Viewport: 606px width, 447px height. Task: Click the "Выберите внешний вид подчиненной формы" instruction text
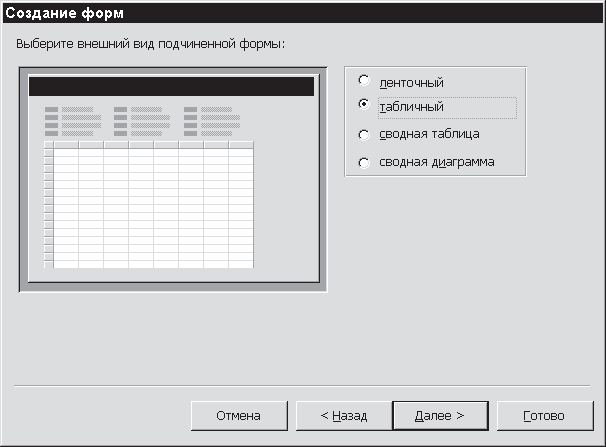(x=150, y=45)
